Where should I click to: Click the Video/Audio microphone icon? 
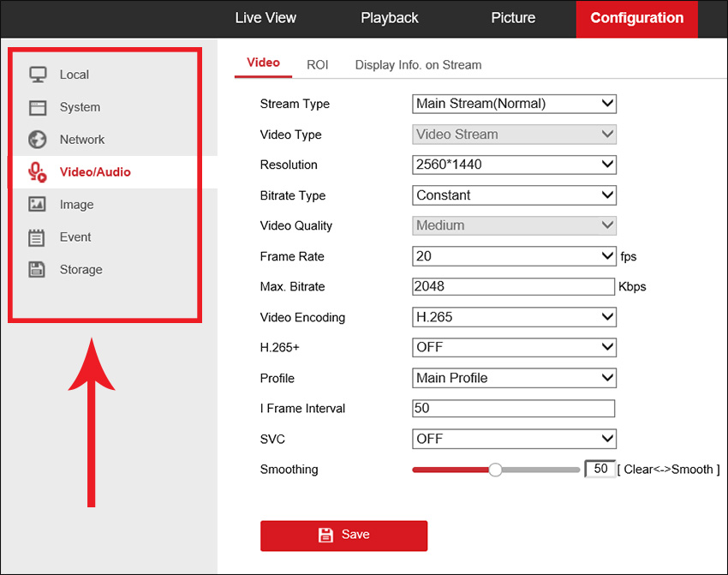(38, 172)
